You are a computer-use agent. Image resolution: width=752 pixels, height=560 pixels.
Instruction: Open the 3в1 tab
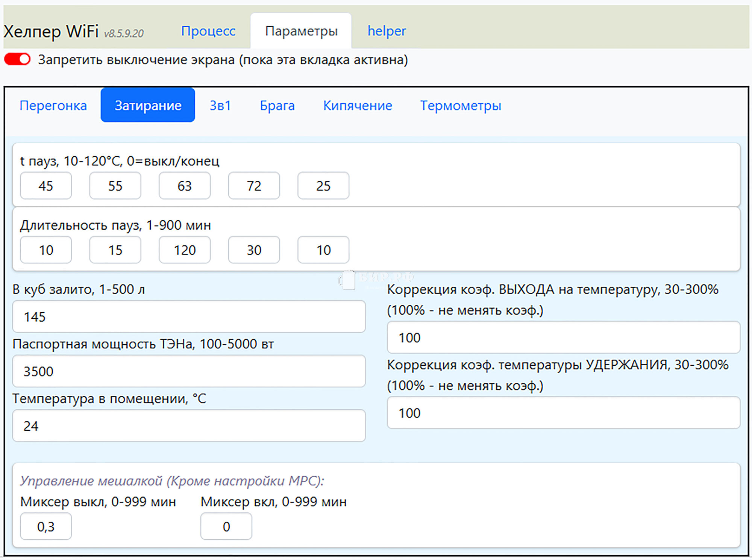(x=220, y=106)
